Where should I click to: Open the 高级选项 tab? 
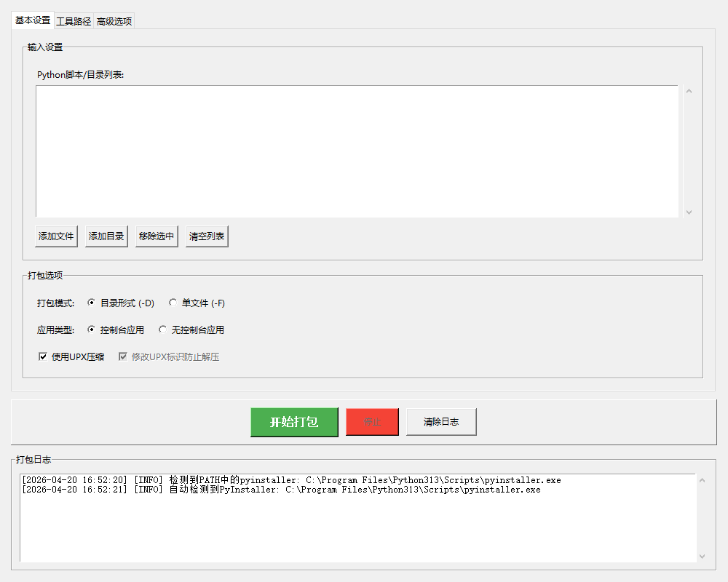pyautogui.click(x=114, y=20)
